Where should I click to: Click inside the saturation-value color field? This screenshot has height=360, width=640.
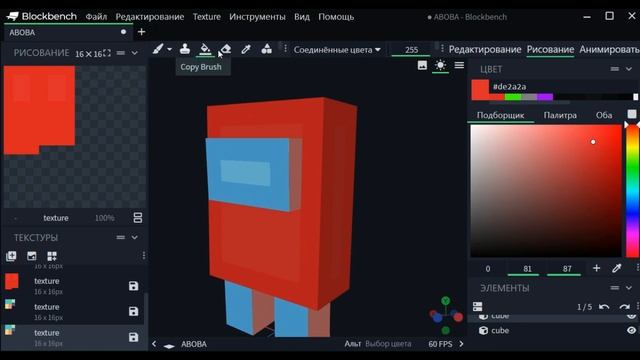coord(546,191)
